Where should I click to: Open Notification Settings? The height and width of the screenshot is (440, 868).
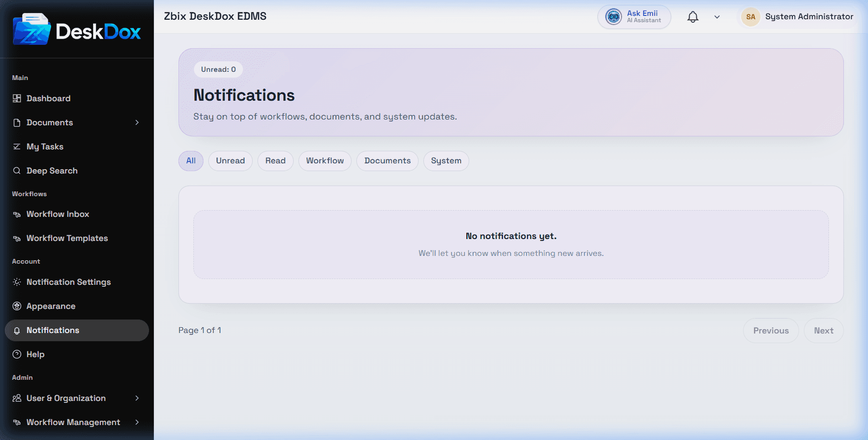click(77, 282)
